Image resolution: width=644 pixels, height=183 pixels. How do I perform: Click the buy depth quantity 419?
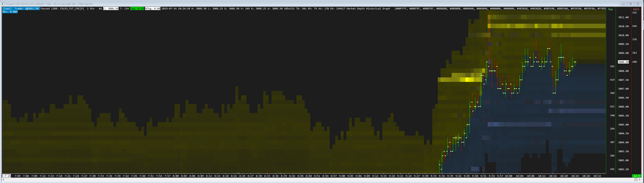click(612, 80)
